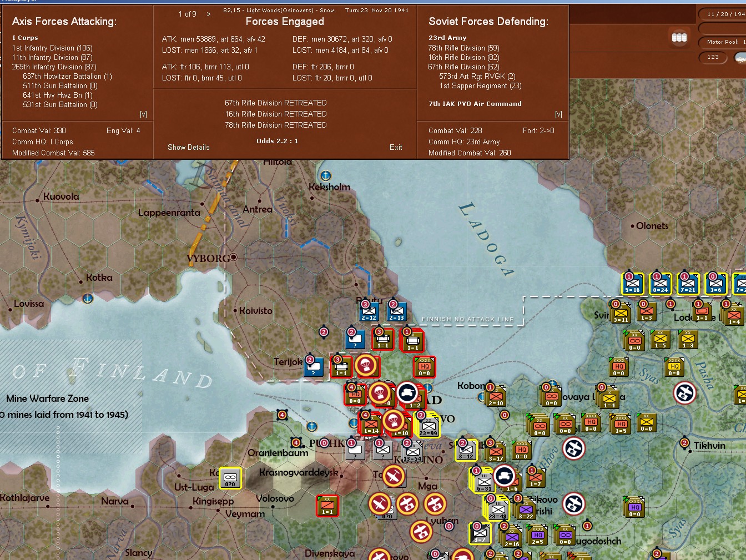Click the 78th Rifle Division (59) entry
The image size is (746, 560).
[x=464, y=48]
